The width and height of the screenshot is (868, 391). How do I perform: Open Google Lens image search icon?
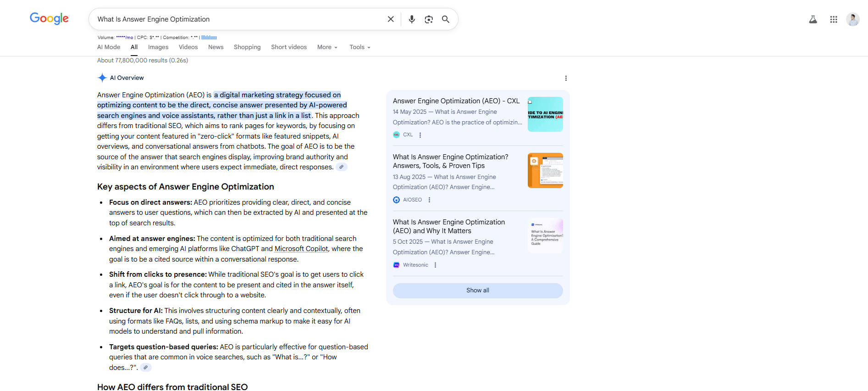pyautogui.click(x=429, y=19)
